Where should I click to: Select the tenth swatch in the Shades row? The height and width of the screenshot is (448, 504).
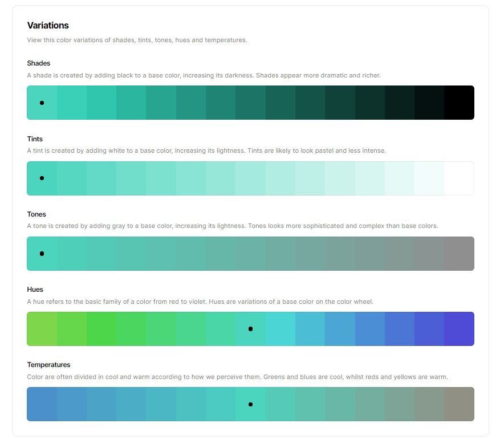310,103
